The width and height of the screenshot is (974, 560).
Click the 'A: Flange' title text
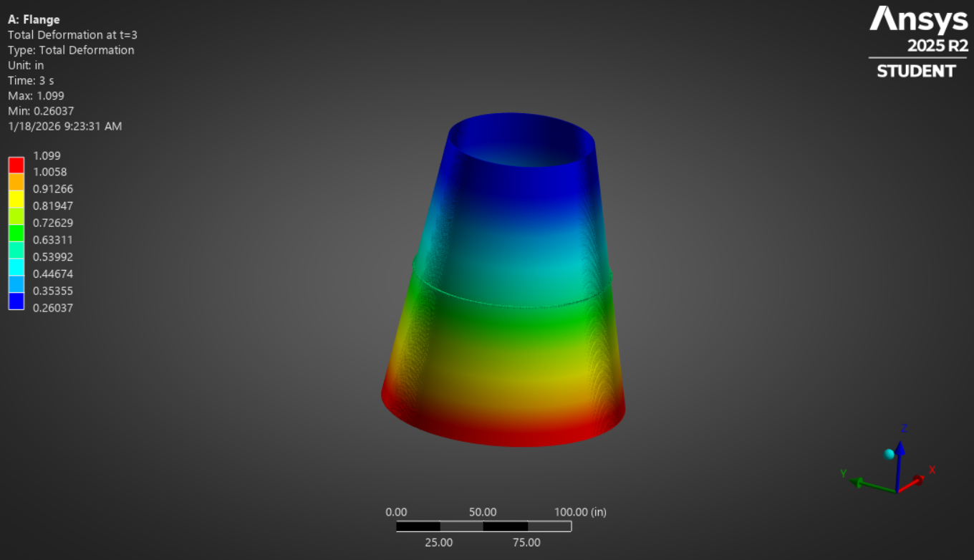34,19
